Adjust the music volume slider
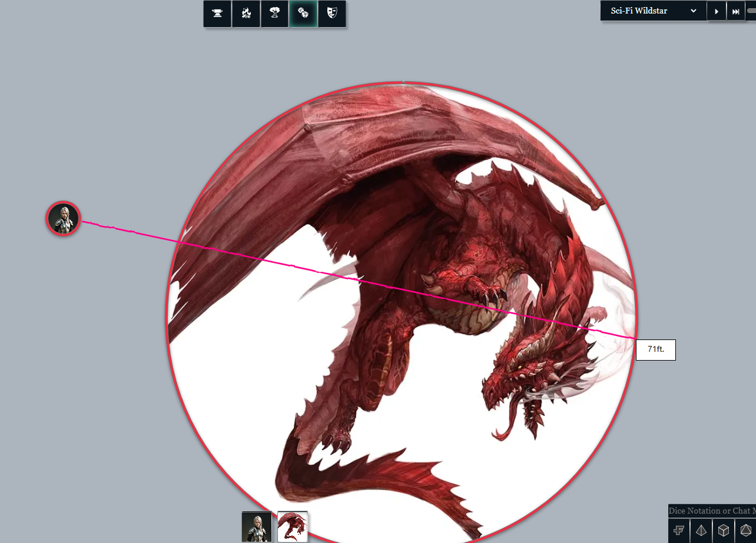This screenshot has width=756, height=543. click(751, 11)
